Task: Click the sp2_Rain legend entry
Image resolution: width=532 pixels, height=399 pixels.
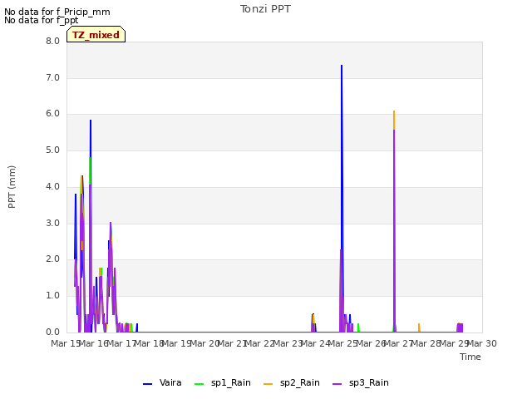Action: coord(292,382)
